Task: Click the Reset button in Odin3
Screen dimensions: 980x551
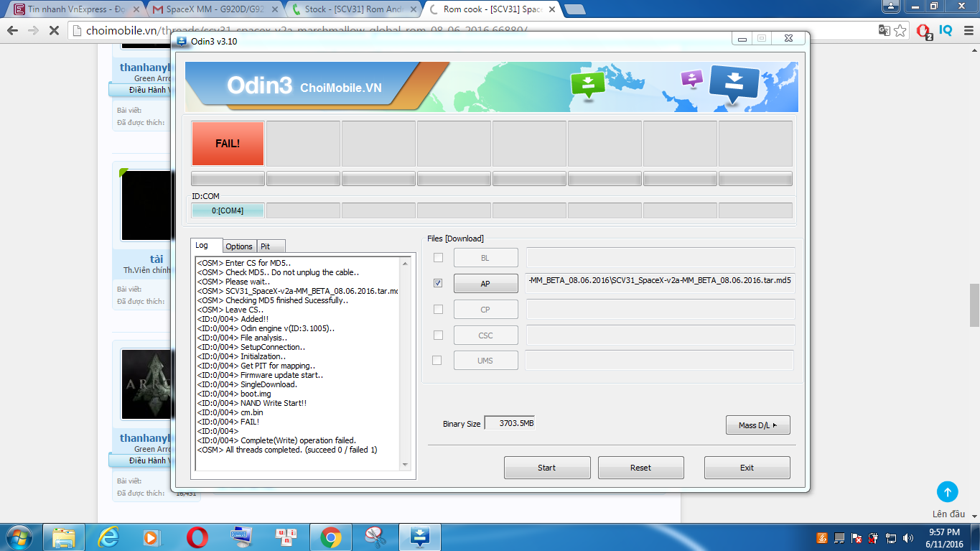Action: point(640,468)
